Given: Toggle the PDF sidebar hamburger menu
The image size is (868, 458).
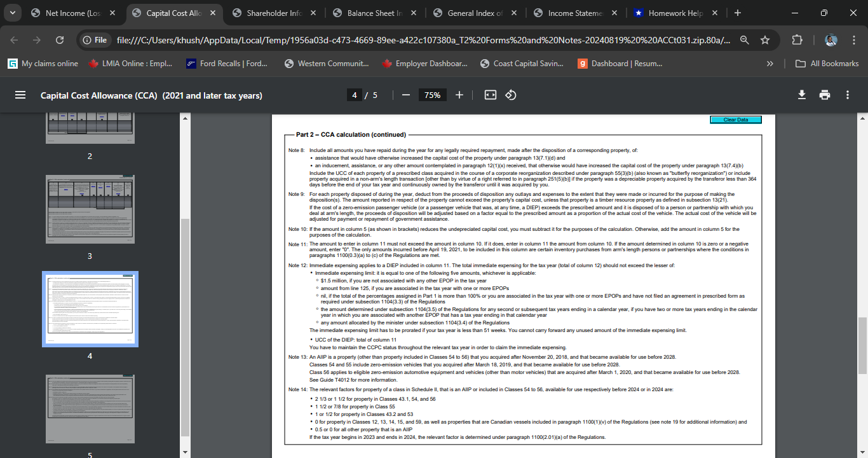Looking at the screenshot, I should (20, 95).
